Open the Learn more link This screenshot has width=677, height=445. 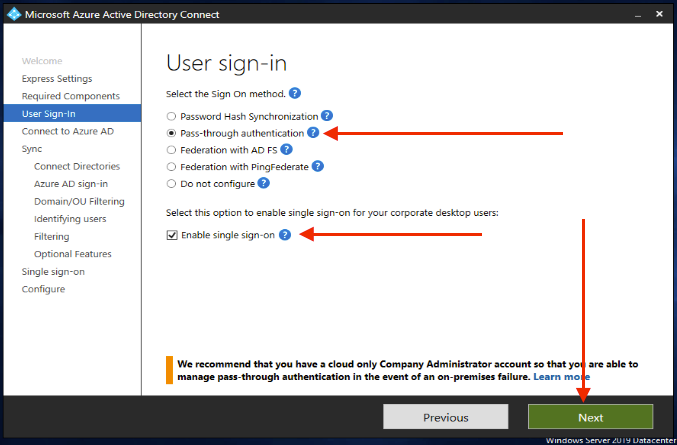click(x=561, y=377)
